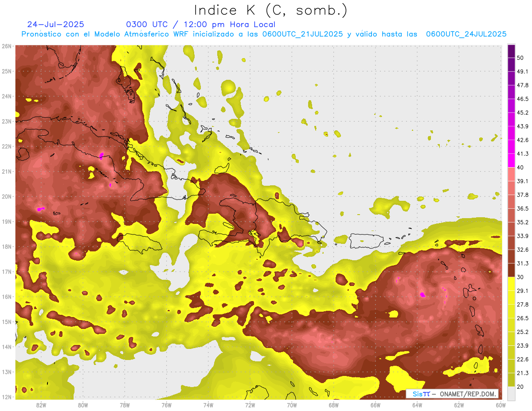This screenshot has width=532, height=411.
Task: Click the dark brown band above 30 on scale
Action: 511,270
